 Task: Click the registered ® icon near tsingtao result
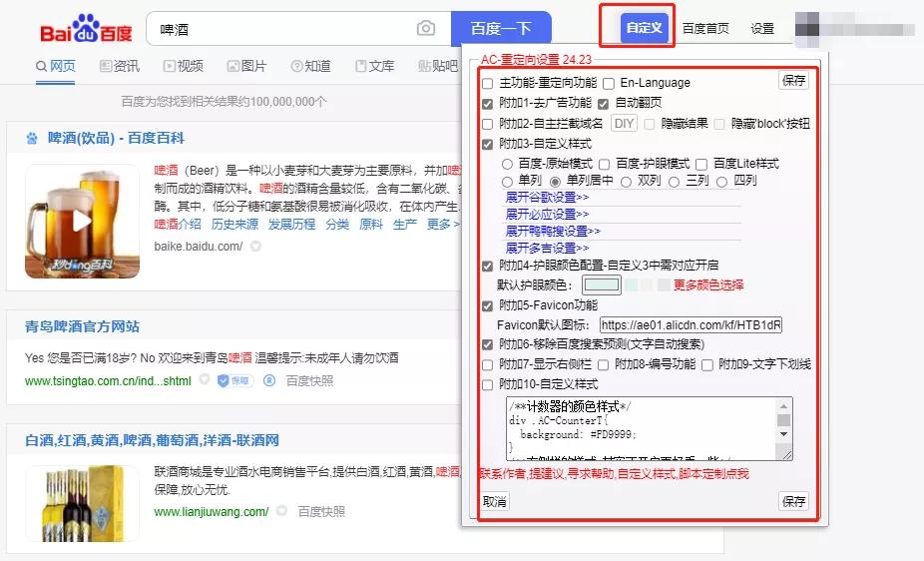click(269, 380)
